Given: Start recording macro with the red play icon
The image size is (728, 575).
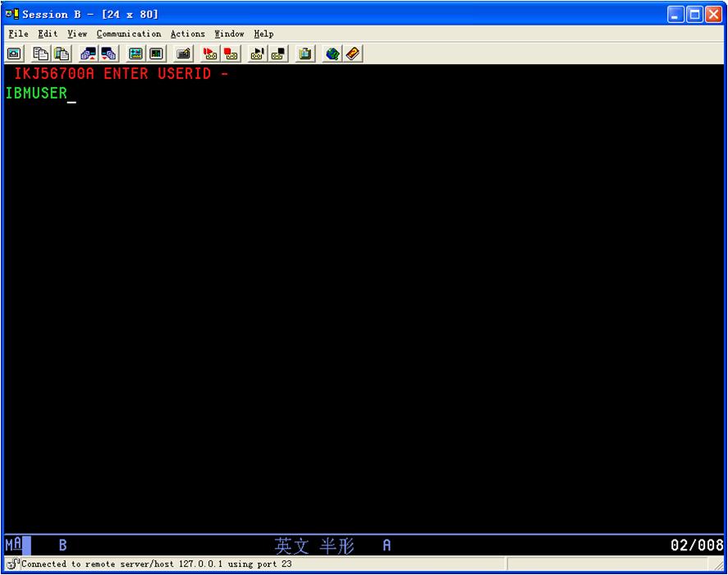Looking at the screenshot, I should pyautogui.click(x=210, y=54).
